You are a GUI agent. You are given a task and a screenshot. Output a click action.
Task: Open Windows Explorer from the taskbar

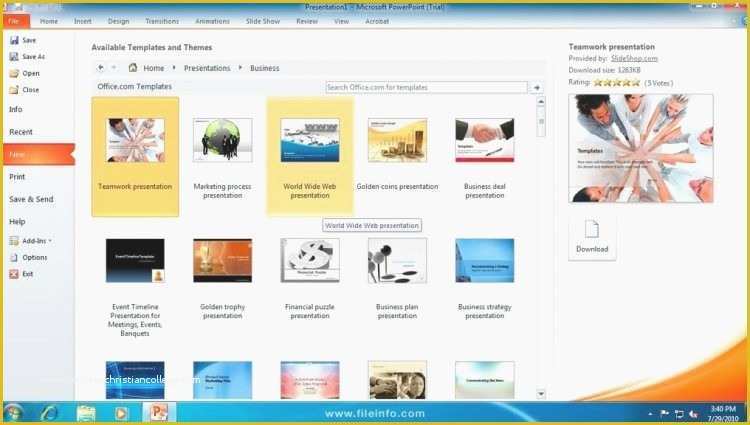click(x=86, y=413)
